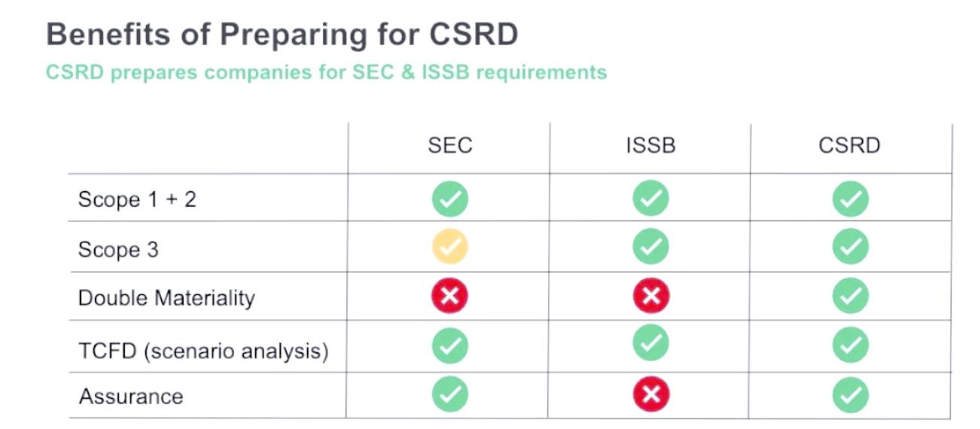
Task: Click the green check for CSRD Scope 1 + 2
Action: click(x=851, y=199)
